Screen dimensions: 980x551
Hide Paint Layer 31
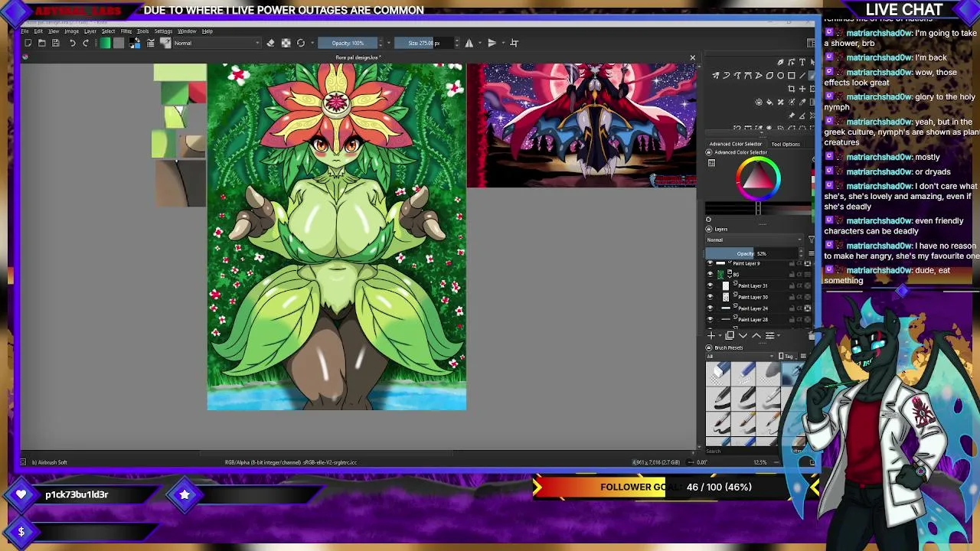point(710,286)
